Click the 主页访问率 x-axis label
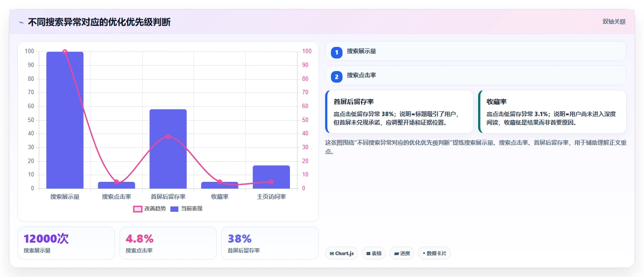 pos(271,197)
